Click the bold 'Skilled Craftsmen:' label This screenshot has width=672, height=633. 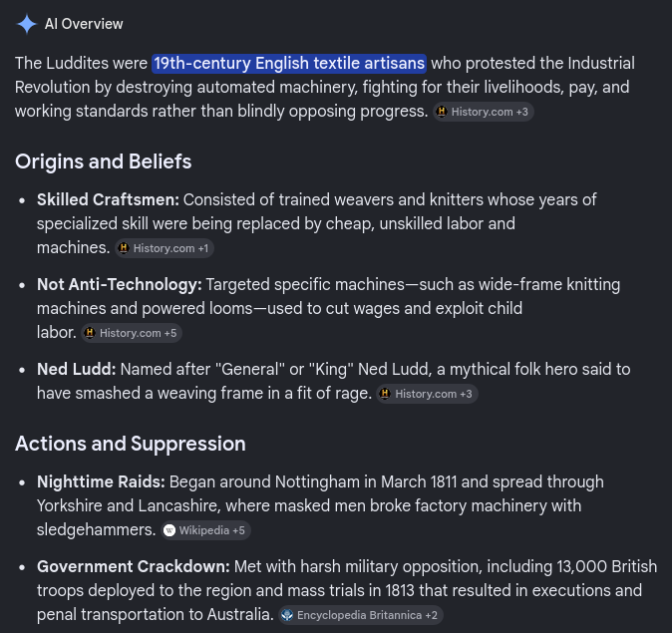(x=108, y=199)
